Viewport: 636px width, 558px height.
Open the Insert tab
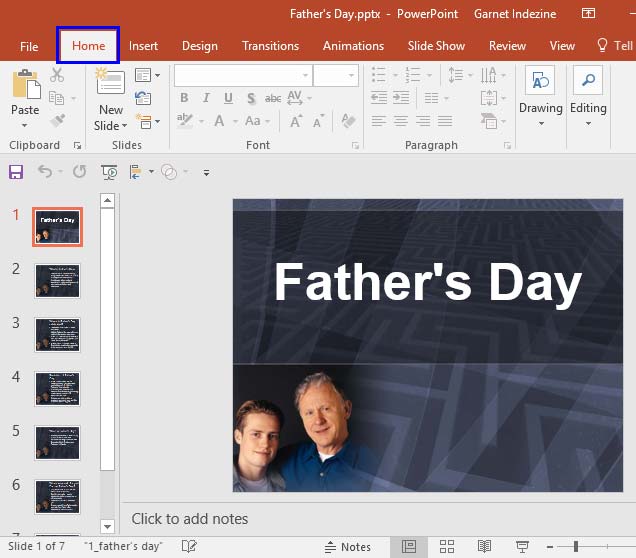pos(143,46)
